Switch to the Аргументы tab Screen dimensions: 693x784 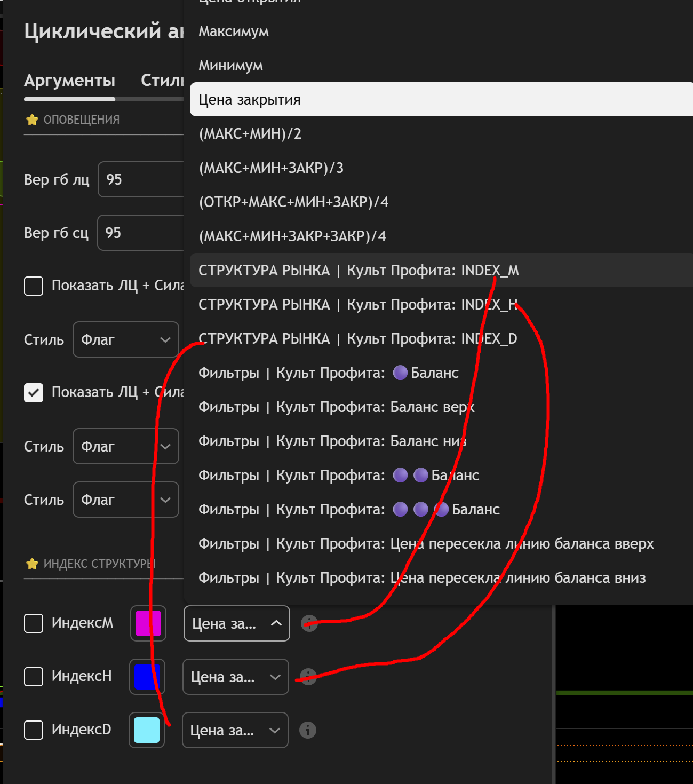pos(69,81)
